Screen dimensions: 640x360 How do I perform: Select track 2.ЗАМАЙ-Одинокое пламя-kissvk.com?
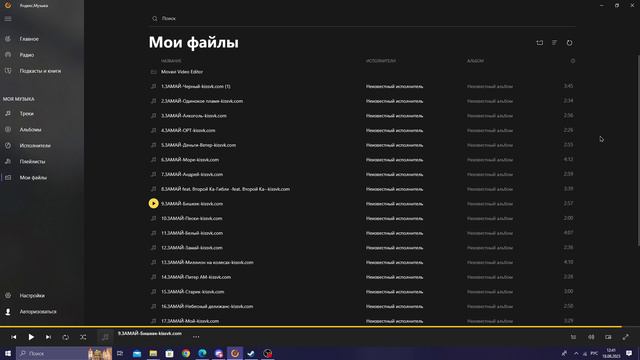tap(362, 101)
